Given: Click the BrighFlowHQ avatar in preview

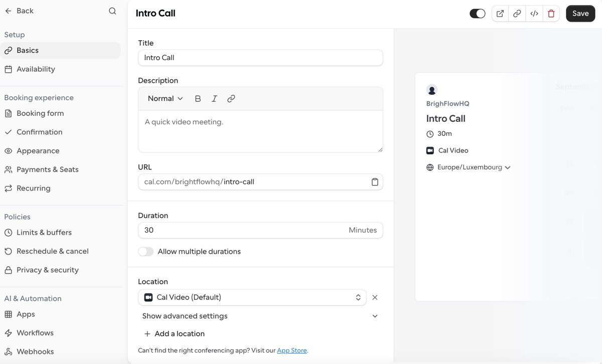Looking at the screenshot, I should 431,90.
